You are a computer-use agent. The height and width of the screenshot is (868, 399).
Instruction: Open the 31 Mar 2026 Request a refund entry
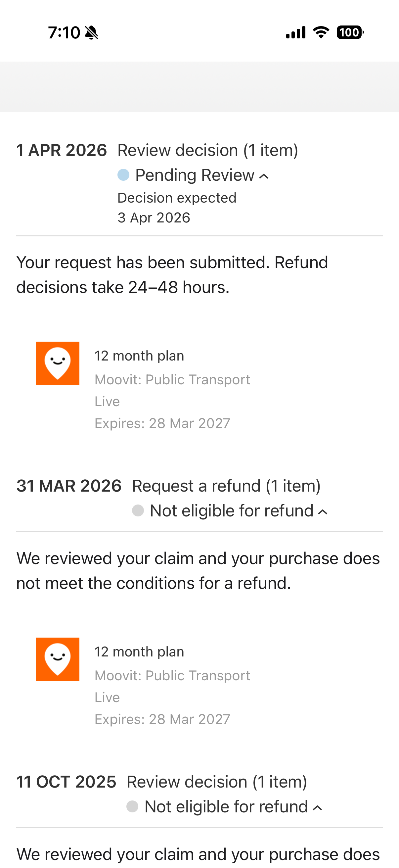coord(226,486)
